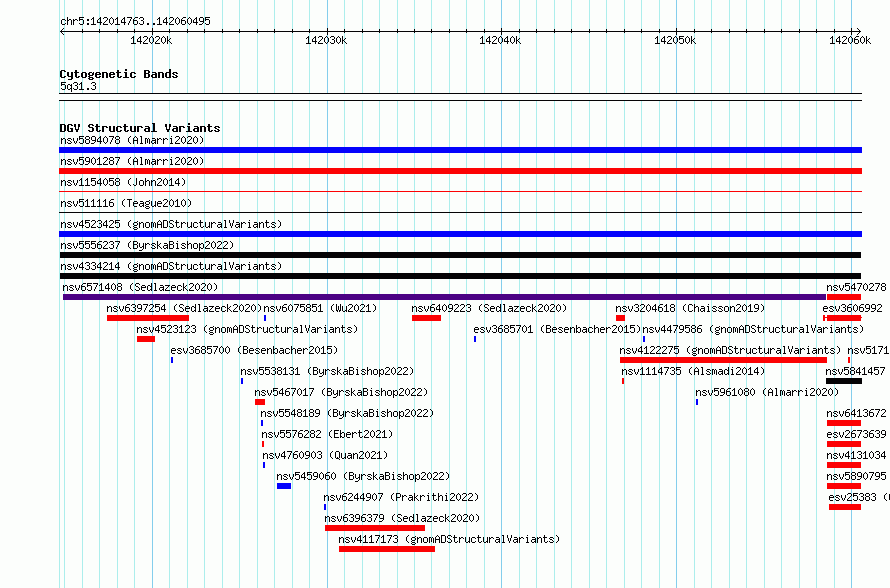Click the nsv5171 truncated variant label

point(868,350)
